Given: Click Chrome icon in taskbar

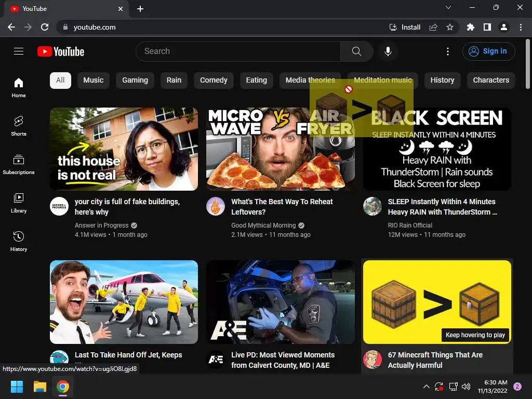Looking at the screenshot, I should tap(63, 387).
